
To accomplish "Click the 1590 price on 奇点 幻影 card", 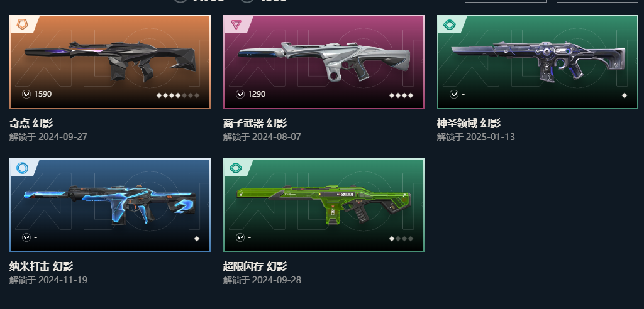I will pyautogui.click(x=43, y=94).
